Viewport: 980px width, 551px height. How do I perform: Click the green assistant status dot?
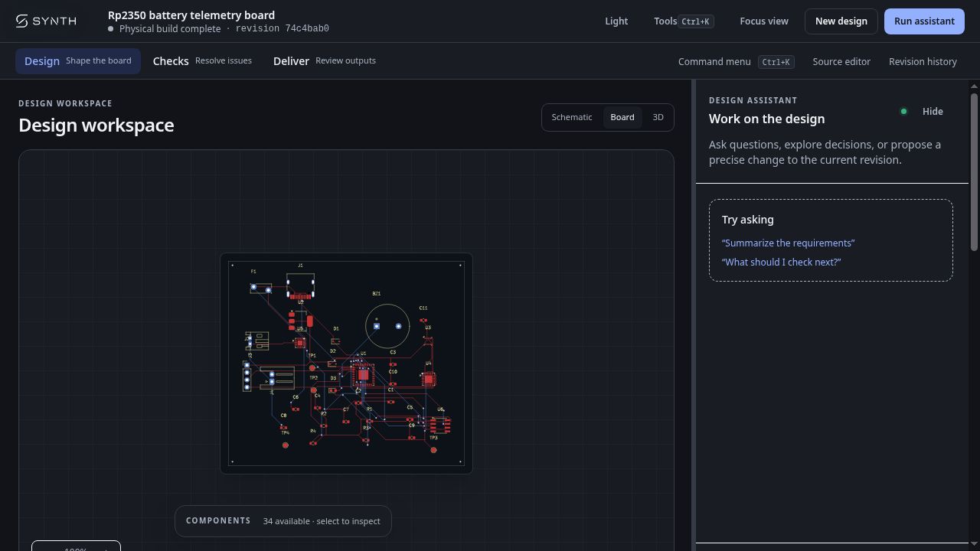[903, 112]
